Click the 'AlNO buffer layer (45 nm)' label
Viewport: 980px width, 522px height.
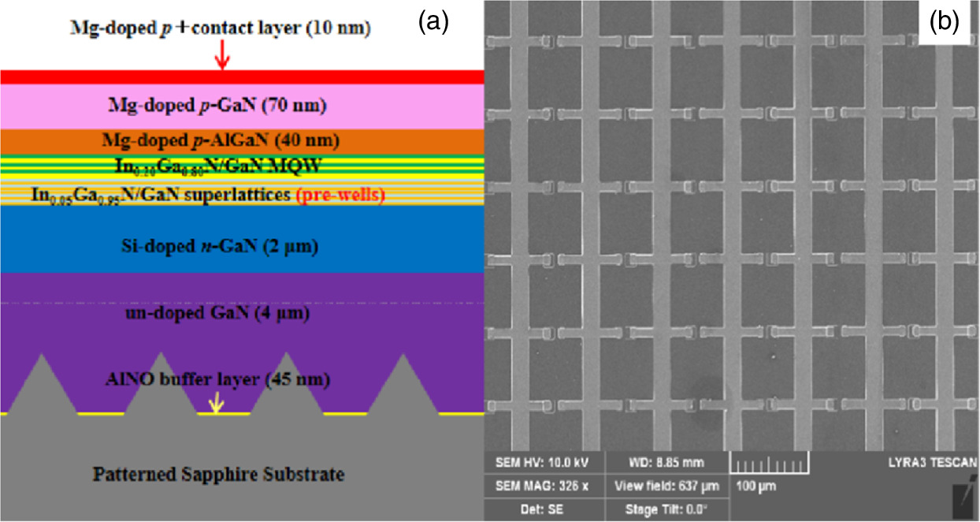point(217,380)
